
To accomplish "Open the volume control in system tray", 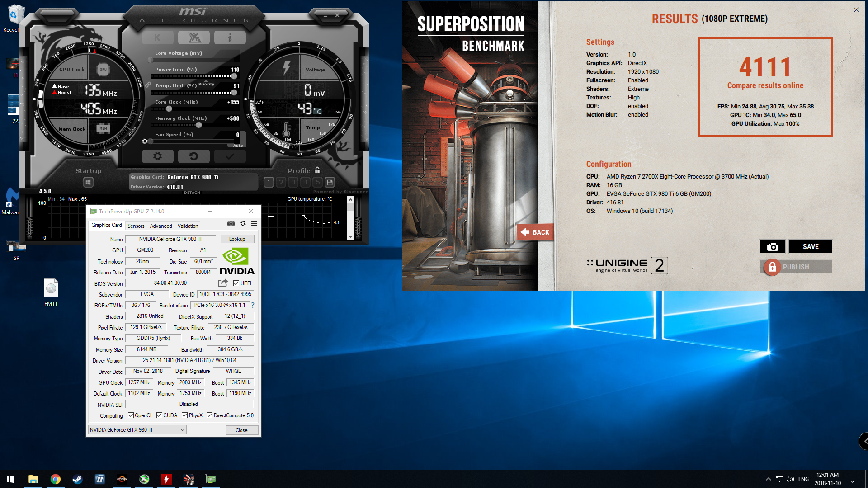I will coord(790,480).
